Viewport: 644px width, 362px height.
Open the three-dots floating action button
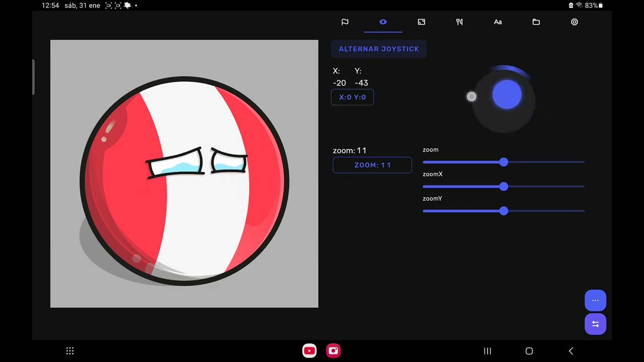point(595,301)
